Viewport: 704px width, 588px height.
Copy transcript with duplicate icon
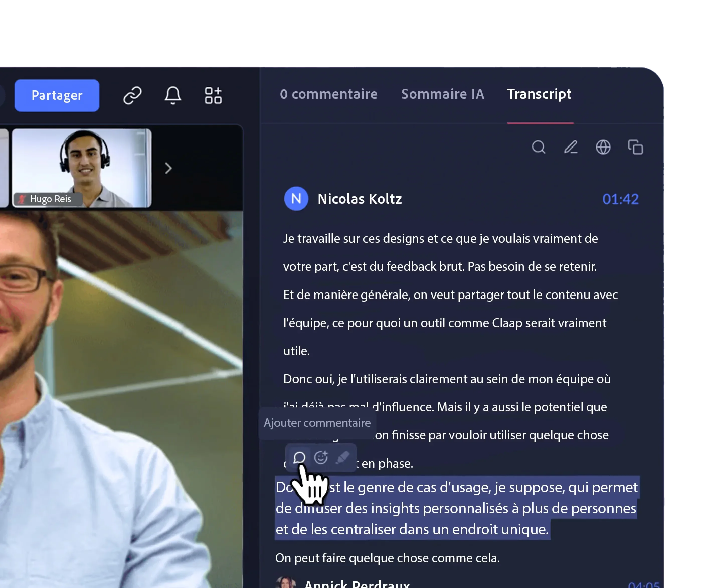tap(635, 147)
